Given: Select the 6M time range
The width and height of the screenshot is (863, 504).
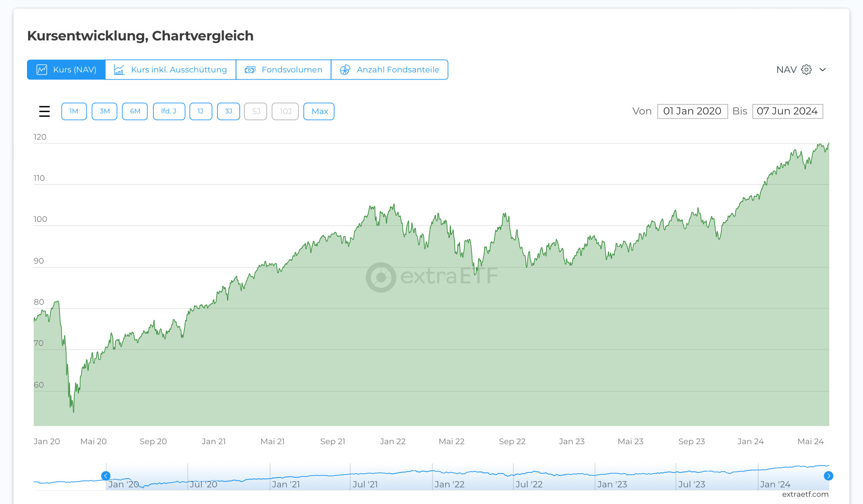Looking at the screenshot, I should 135,112.
